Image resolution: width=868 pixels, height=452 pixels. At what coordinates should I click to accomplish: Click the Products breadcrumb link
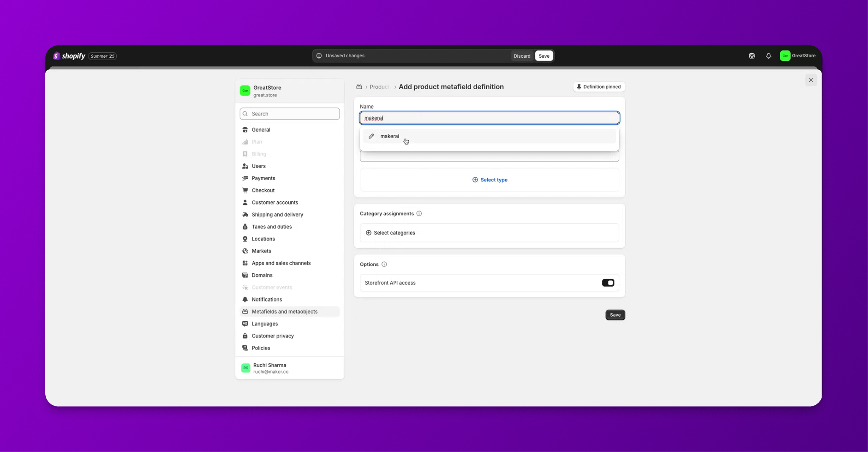(x=379, y=87)
